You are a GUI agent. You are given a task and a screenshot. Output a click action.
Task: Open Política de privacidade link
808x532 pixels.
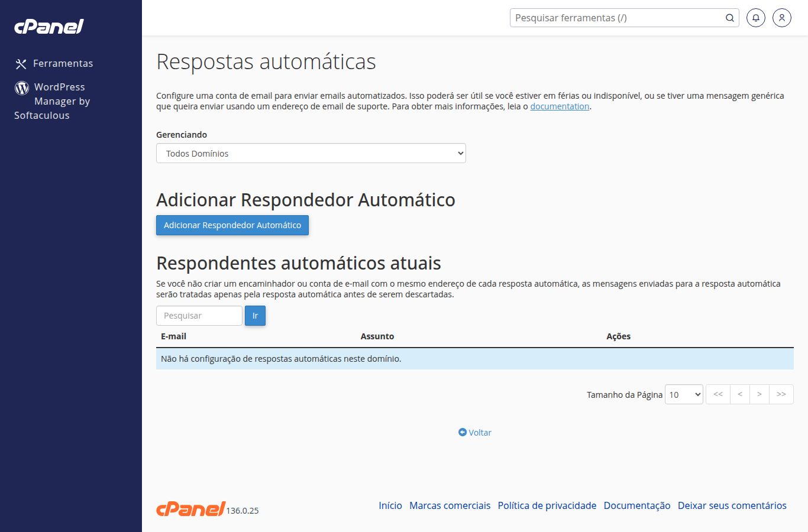(x=547, y=505)
